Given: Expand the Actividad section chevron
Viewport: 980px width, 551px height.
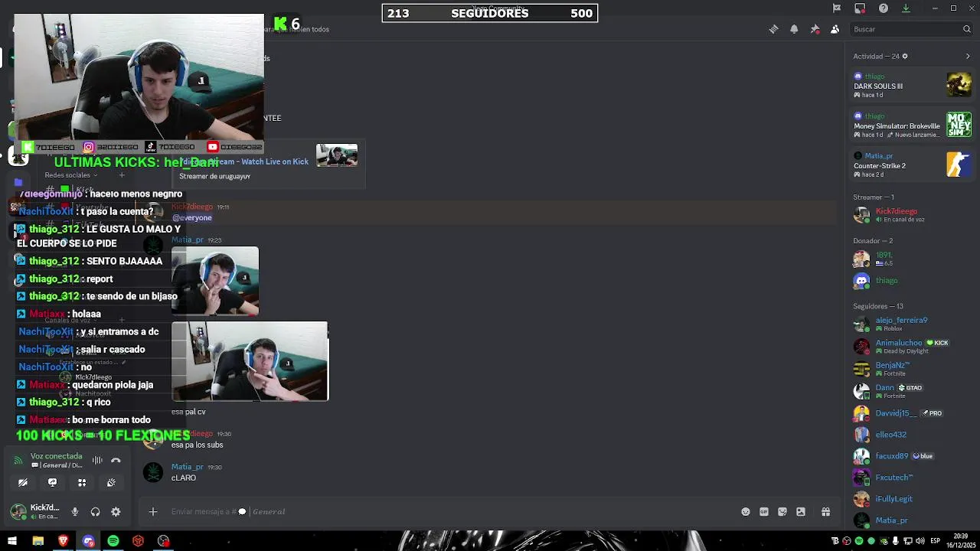Looking at the screenshot, I should (x=968, y=57).
